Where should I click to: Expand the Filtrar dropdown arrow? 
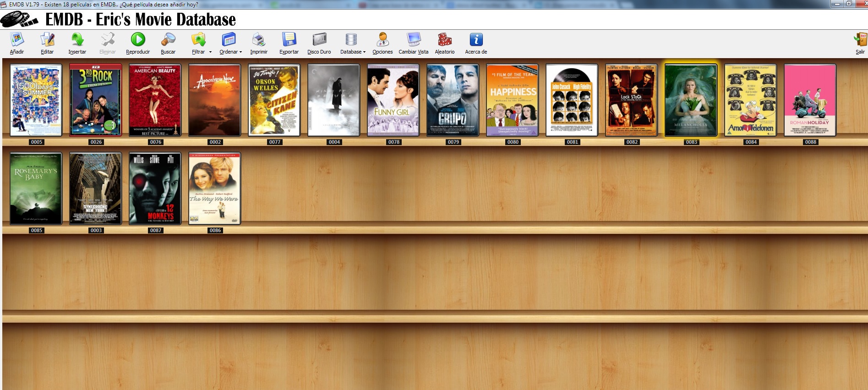(210, 52)
